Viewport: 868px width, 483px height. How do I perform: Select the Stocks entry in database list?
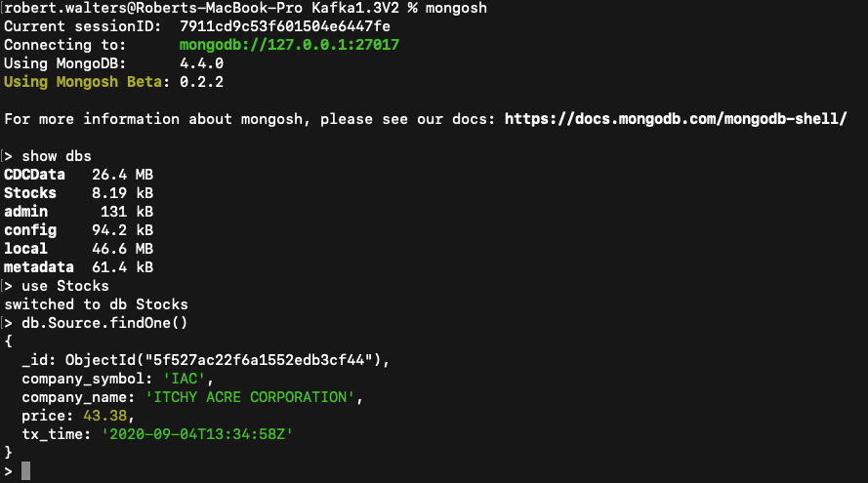click(30, 193)
